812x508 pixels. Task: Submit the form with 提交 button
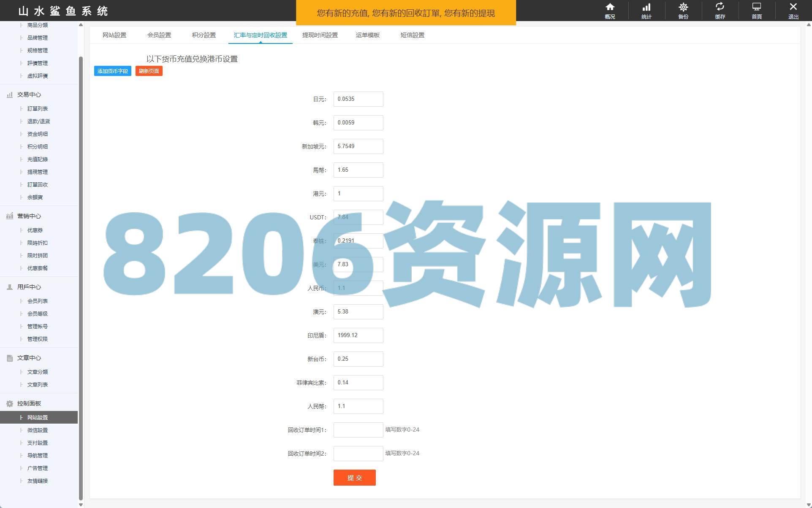354,478
